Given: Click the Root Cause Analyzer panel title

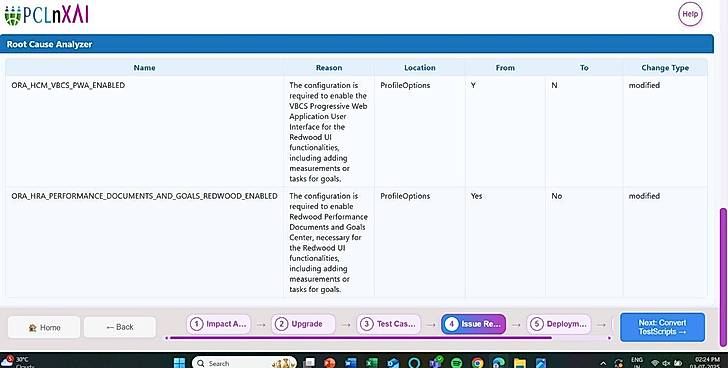Looking at the screenshot, I should (49, 45).
